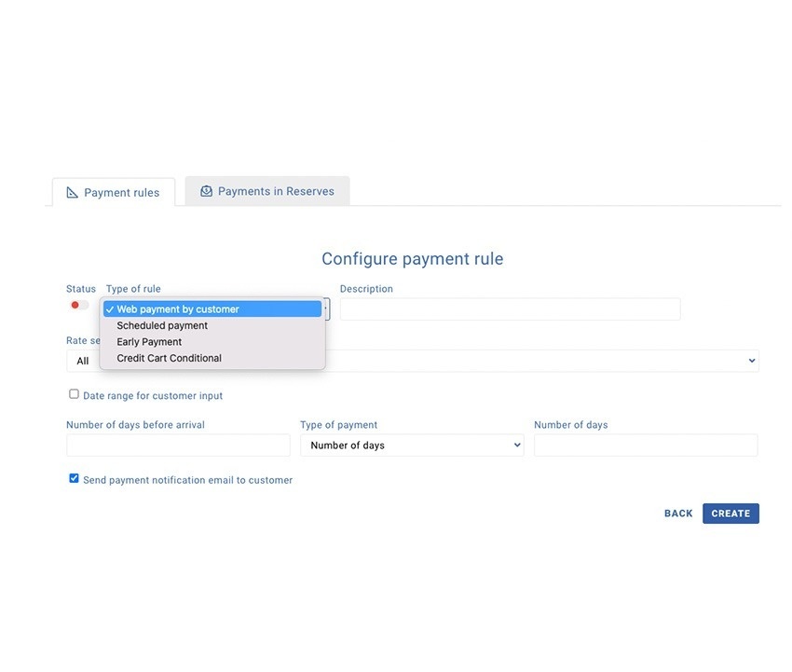This screenshot has width=792, height=672.
Task: Uncheck Send payment notification email checkbox
Action: click(74, 478)
